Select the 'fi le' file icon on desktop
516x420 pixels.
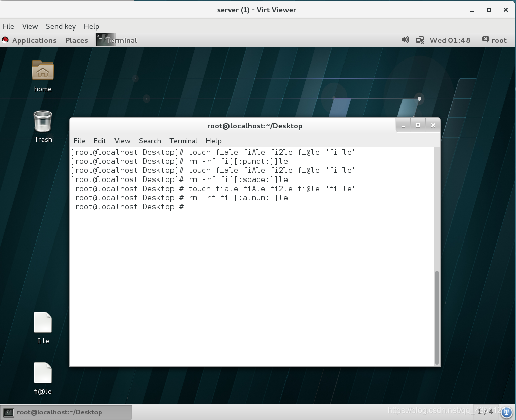pyautogui.click(x=43, y=322)
